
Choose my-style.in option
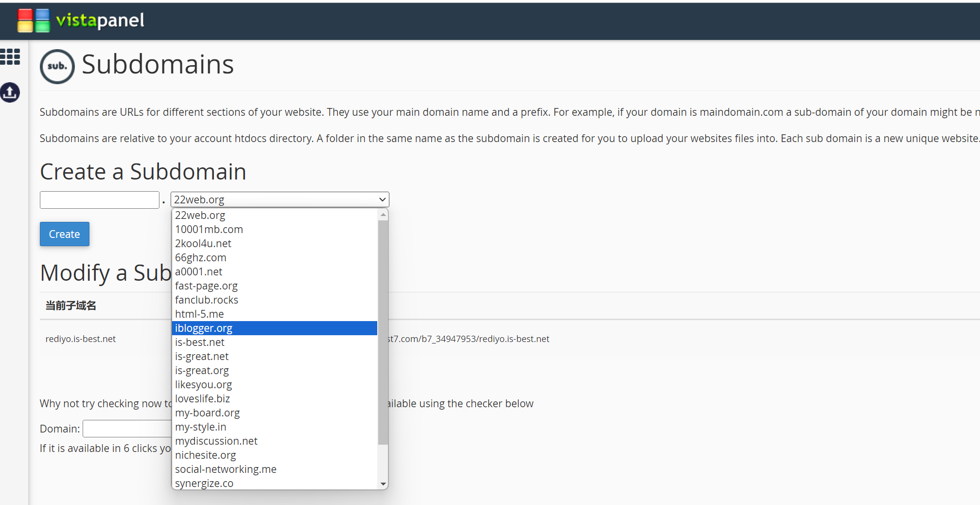tap(275, 427)
